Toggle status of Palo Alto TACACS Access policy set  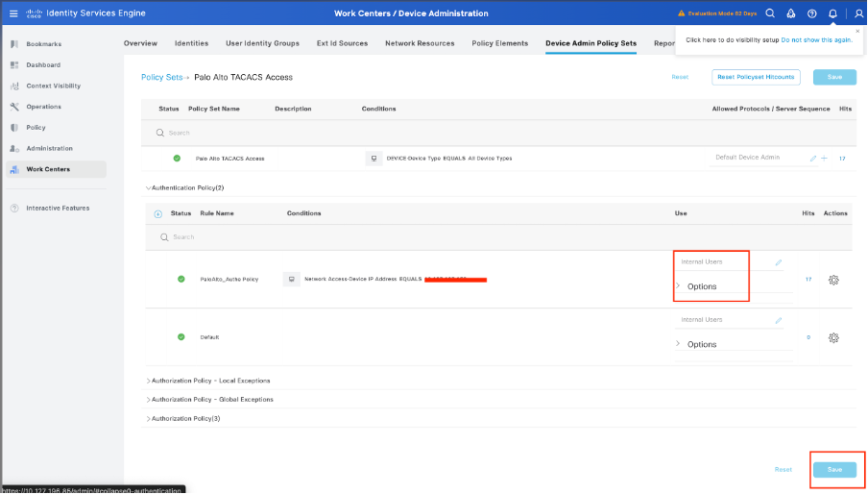coord(177,159)
